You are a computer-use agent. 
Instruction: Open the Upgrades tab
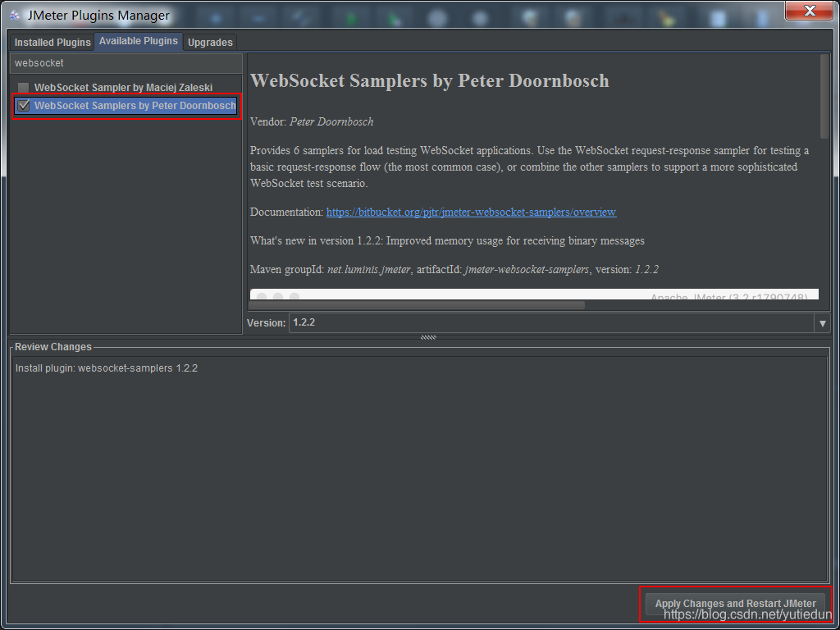tap(210, 42)
